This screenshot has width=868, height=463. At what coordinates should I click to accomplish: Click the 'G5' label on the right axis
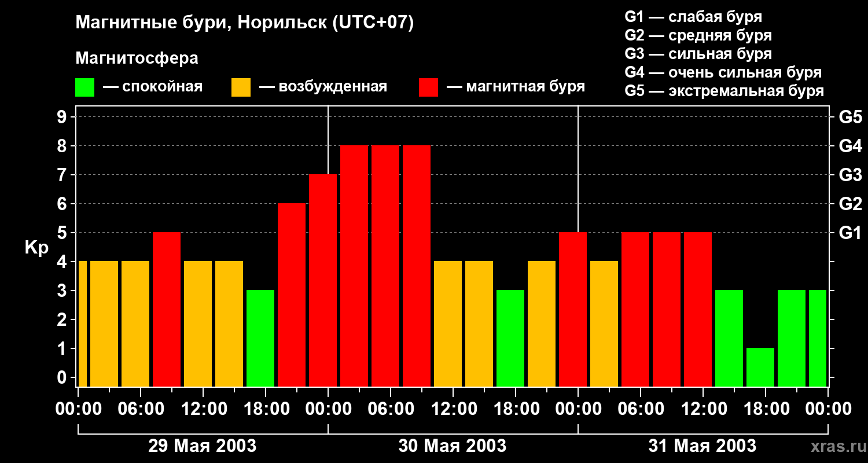pos(850,117)
